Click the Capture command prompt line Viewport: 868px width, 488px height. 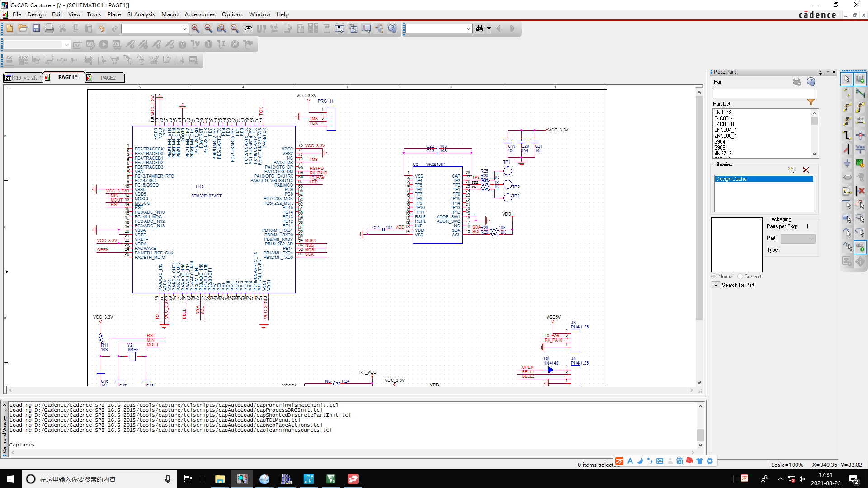point(353,445)
